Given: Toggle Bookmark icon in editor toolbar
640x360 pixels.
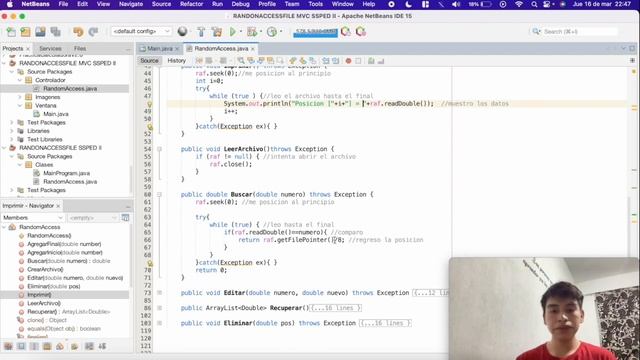Looking at the screenshot, I should coord(312,61).
